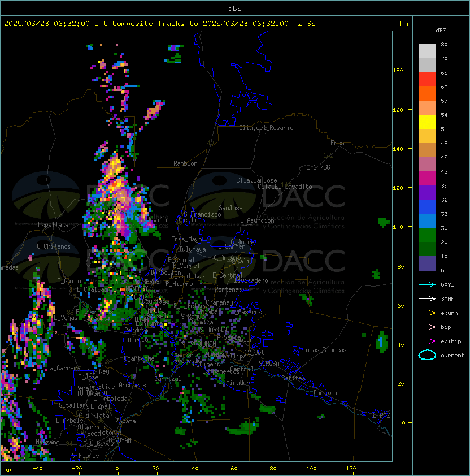
Task: Click the 'Uspallata' map label
Action: (x=53, y=225)
